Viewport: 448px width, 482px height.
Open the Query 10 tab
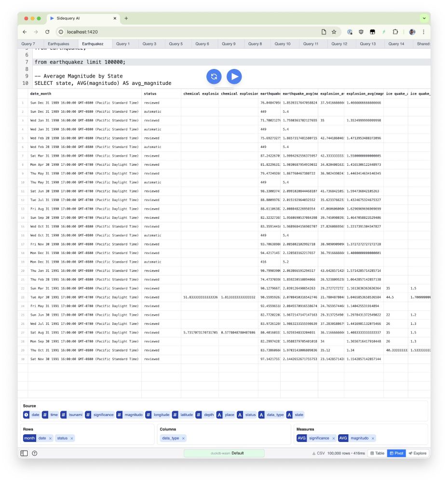(283, 44)
